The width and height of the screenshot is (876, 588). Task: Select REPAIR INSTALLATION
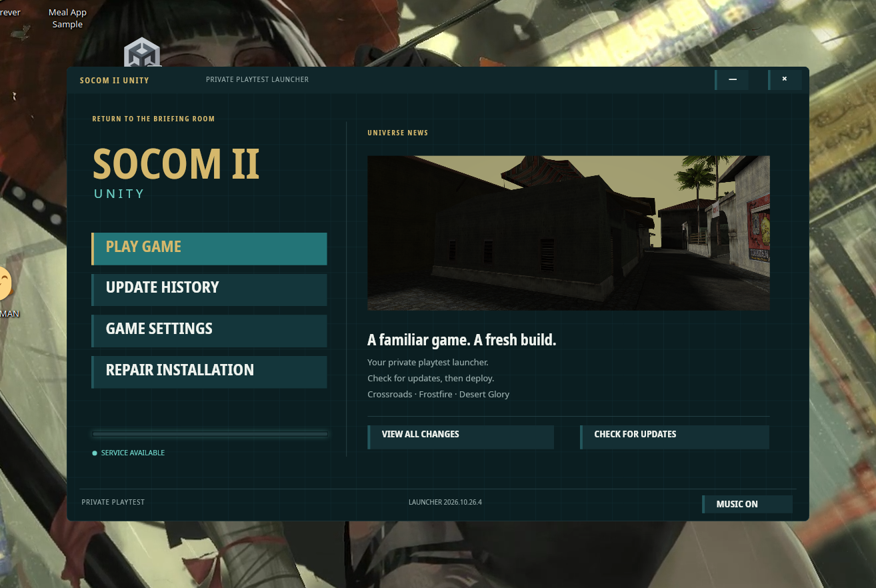pos(209,372)
